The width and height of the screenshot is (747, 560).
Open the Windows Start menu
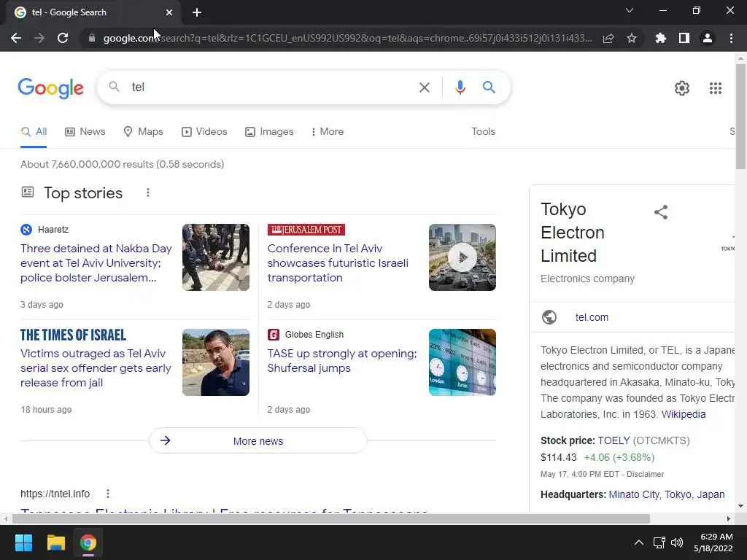point(23,542)
